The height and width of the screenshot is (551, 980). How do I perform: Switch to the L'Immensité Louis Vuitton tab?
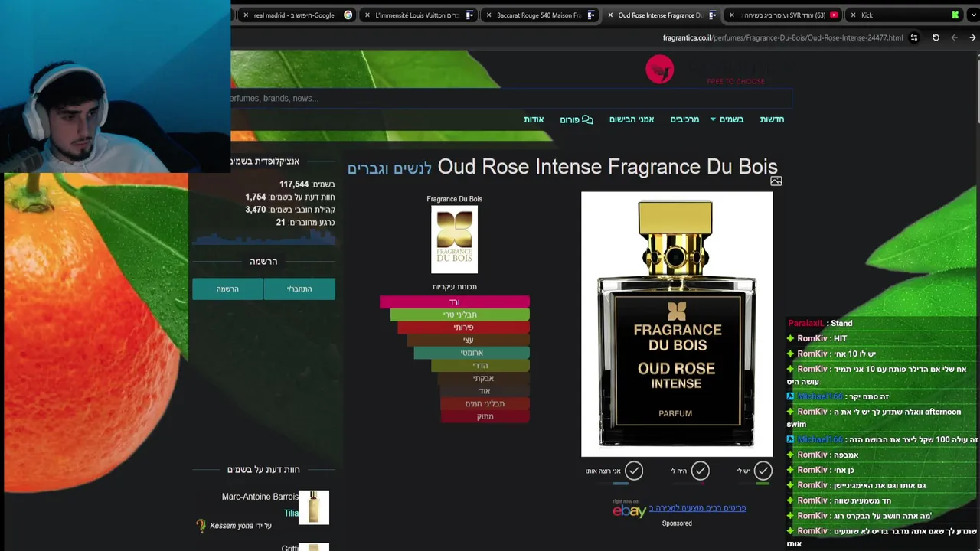coord(418,15)
